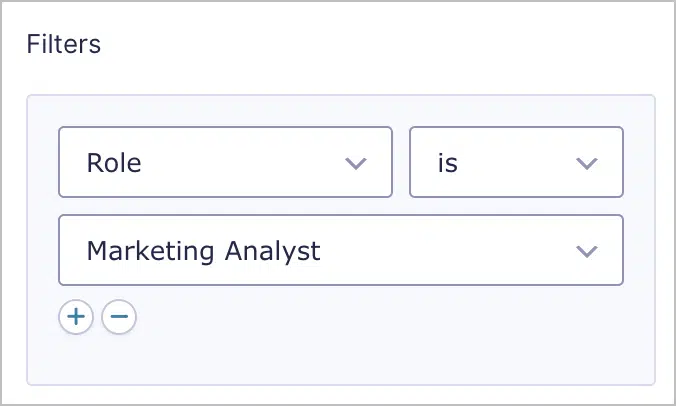Click the "is" text in operator box
The image size is (676, 406).
coord(447,162)
